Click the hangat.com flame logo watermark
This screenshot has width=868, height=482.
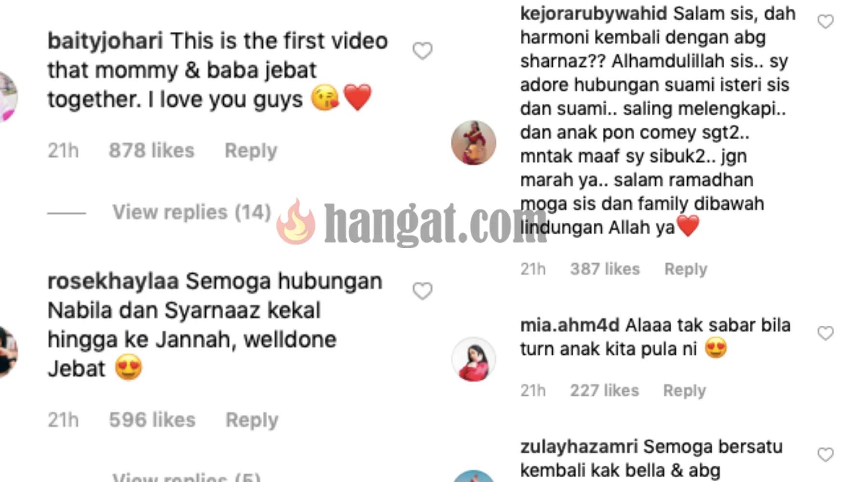click(296, 222)
